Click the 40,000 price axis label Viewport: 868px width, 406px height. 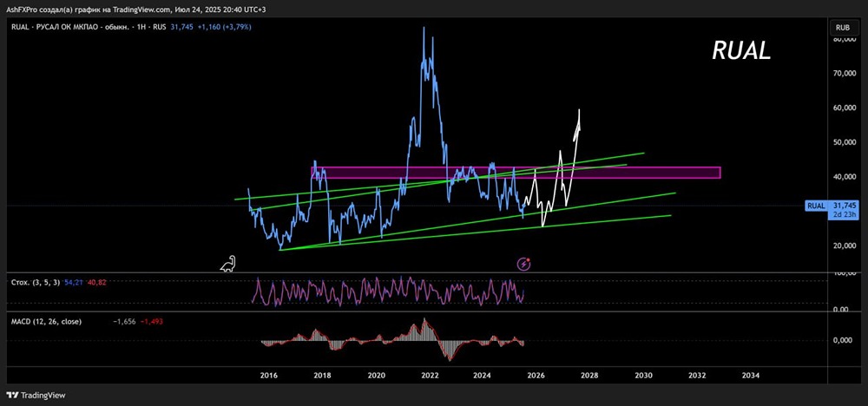point(845,176)
